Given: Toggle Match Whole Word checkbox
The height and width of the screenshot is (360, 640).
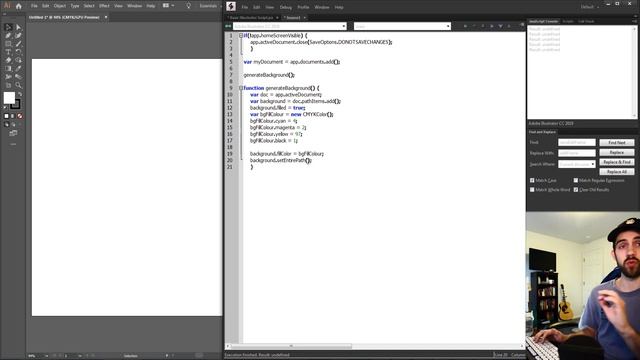Looking at the screenshot, I should [532, 190].
